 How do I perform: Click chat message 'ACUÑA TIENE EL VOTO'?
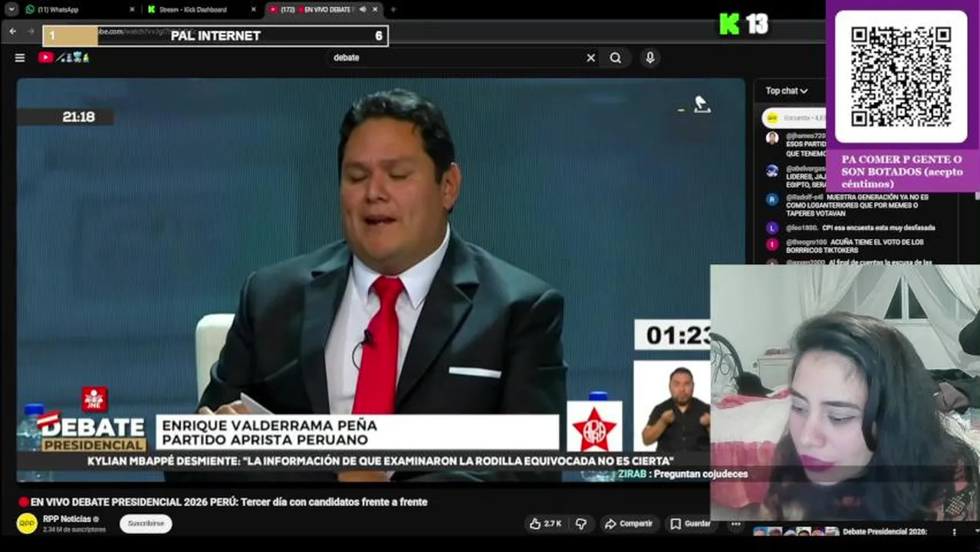tap(856, 246)
